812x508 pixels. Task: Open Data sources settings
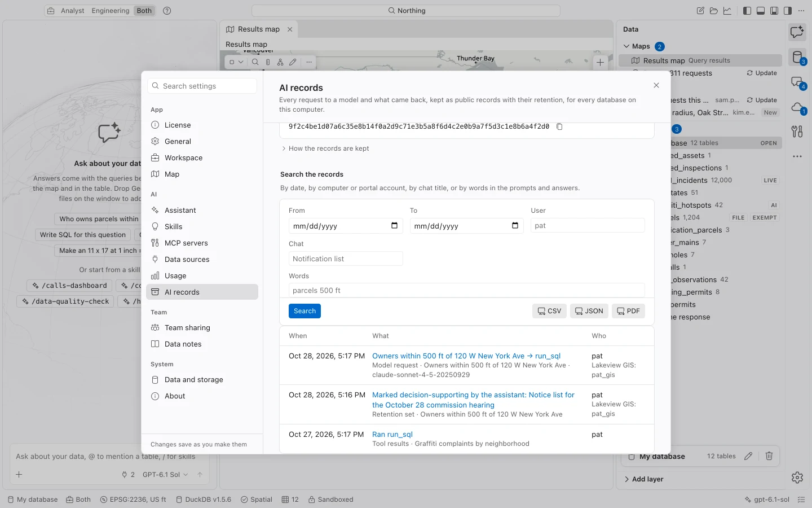point(202,260)
